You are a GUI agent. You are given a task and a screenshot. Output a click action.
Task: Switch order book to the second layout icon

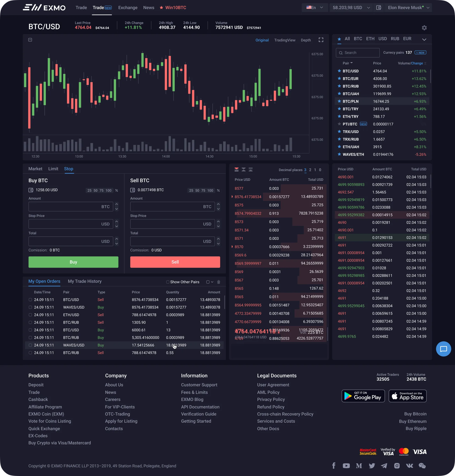[x=243, y=170]
